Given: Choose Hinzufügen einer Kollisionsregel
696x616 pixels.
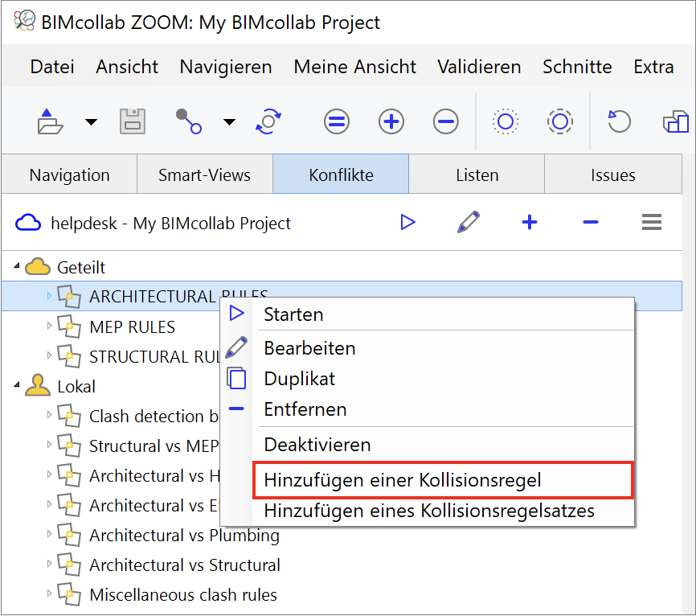Looking at the screenshot, I should click(x=443, y=480).
